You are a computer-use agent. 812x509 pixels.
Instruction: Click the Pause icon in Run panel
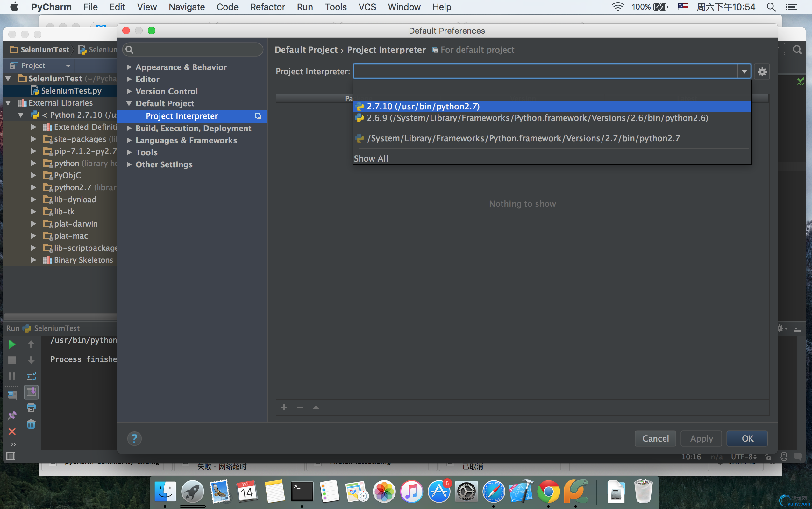tap(12, 376)
